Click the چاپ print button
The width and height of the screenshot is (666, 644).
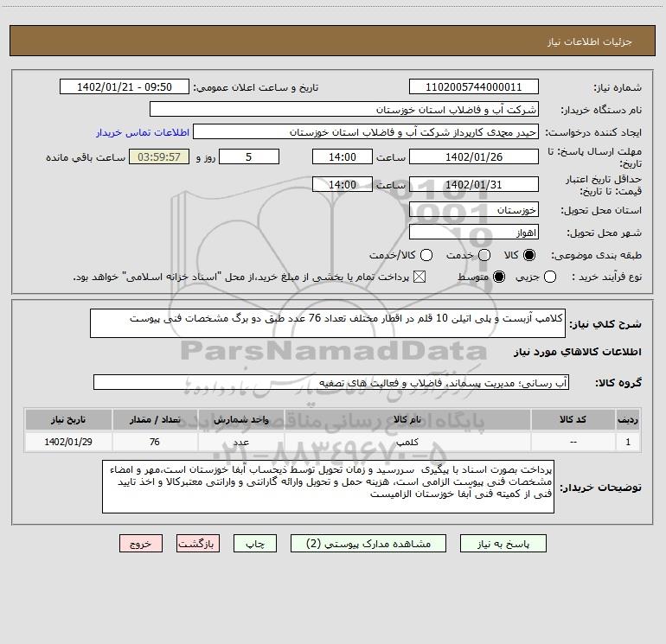click(x=255, y=544)
